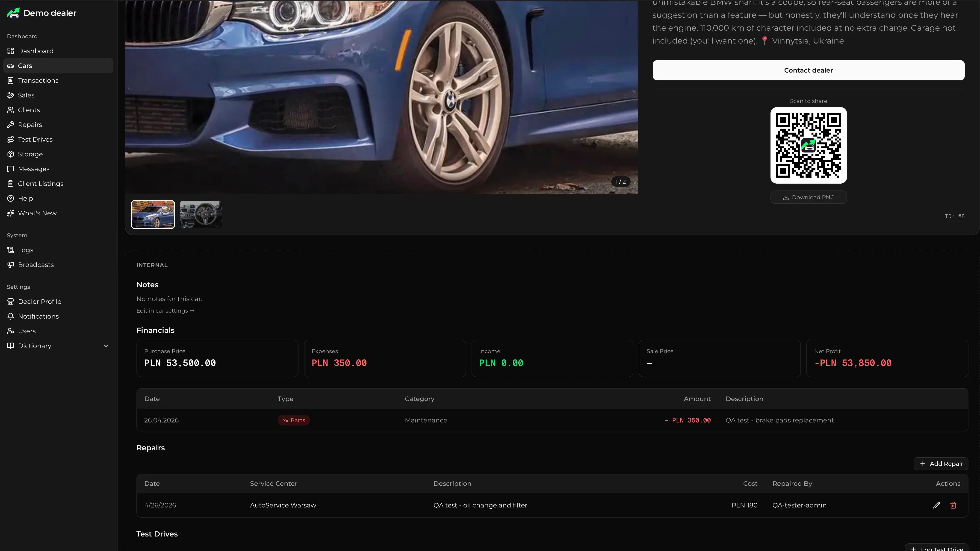Viewport: 980px width, 551px height.
Task: Click the Demo dealer logo icon
Action: tap(13, 13)
